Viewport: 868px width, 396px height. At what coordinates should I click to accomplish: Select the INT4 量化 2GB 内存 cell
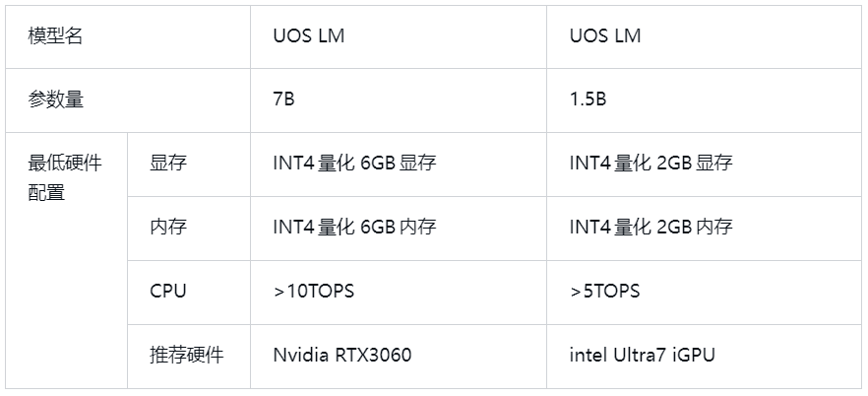(651, 227)
